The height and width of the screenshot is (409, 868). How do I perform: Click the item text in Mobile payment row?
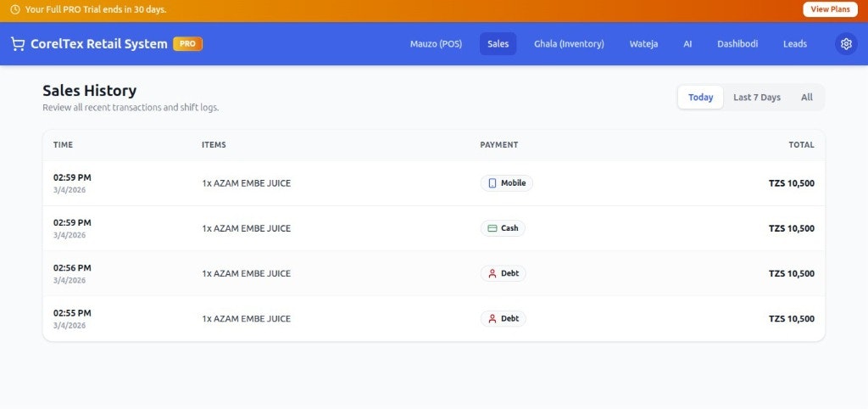click(x=247, y=183)
